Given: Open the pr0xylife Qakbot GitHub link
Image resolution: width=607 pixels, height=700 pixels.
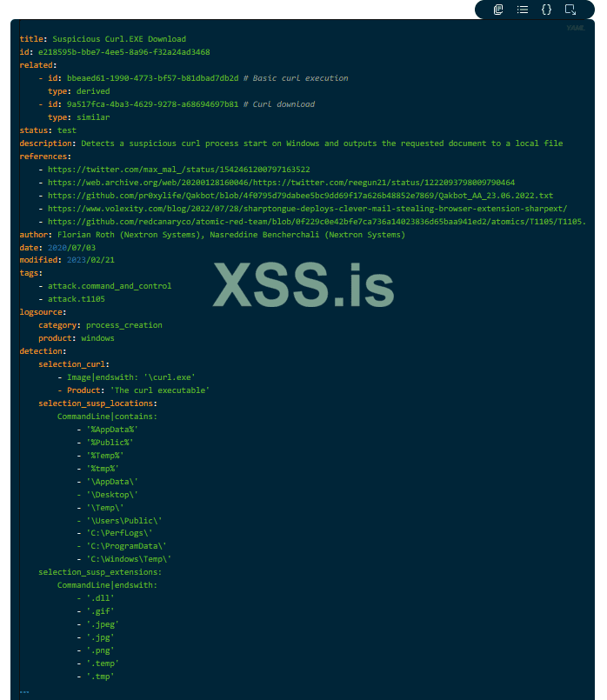Looking at the screenshot, I should [x=300, y=196].
